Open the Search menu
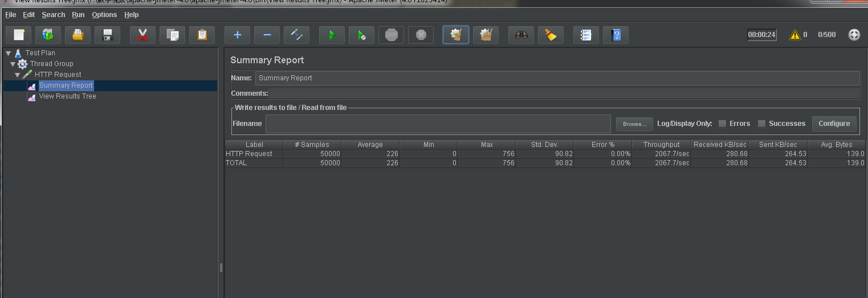Image resolution: width=868 pixels, height=298 pixels. 54,15
